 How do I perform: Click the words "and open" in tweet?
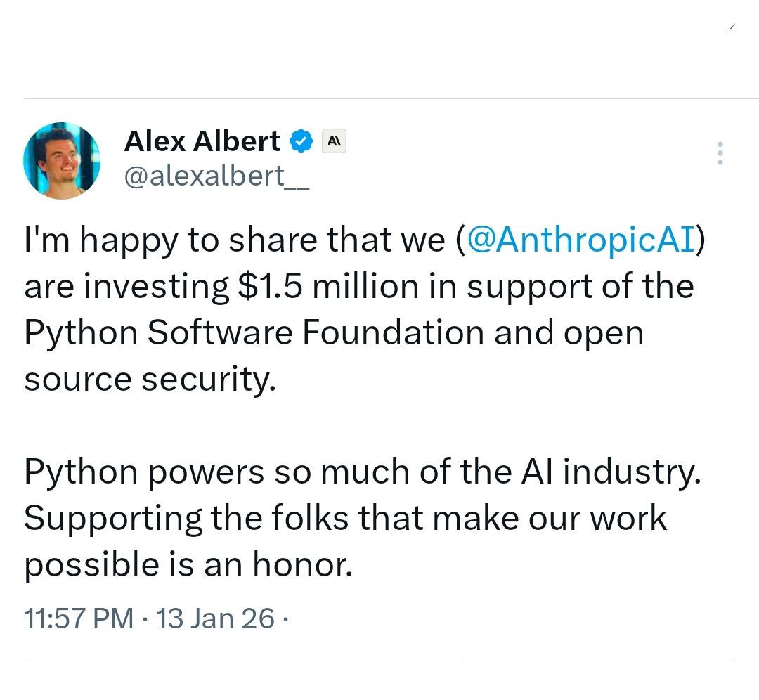click(569, 332)
